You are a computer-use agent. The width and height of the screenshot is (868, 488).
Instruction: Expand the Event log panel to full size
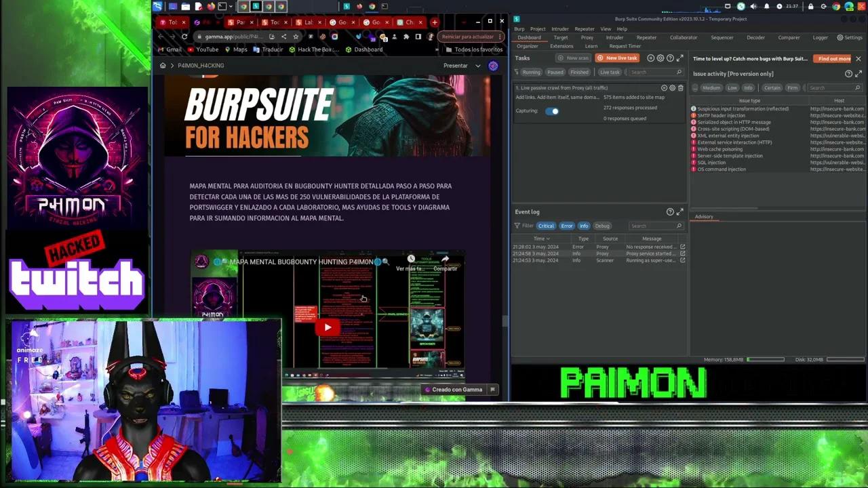click(680, 212)
